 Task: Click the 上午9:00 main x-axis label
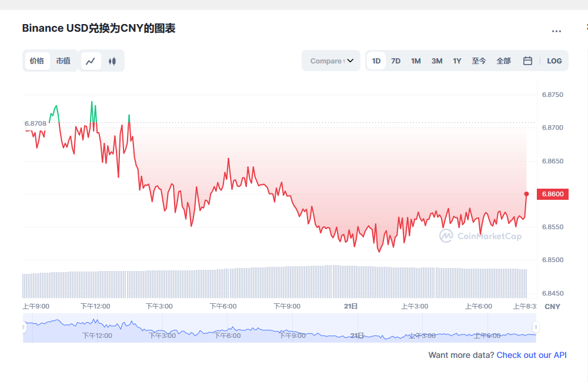coord(36,306)
